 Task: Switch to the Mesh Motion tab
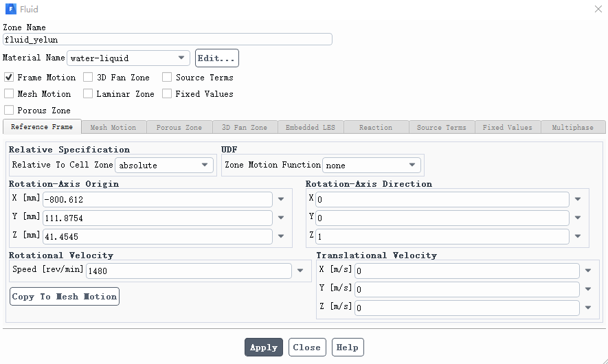(x=113, y=127)
